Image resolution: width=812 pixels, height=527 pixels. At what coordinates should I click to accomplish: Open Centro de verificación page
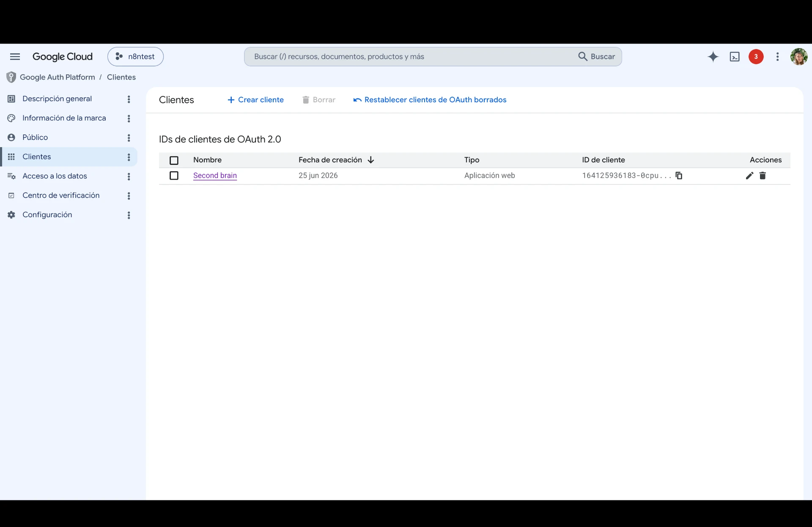(x=61, y=195)
